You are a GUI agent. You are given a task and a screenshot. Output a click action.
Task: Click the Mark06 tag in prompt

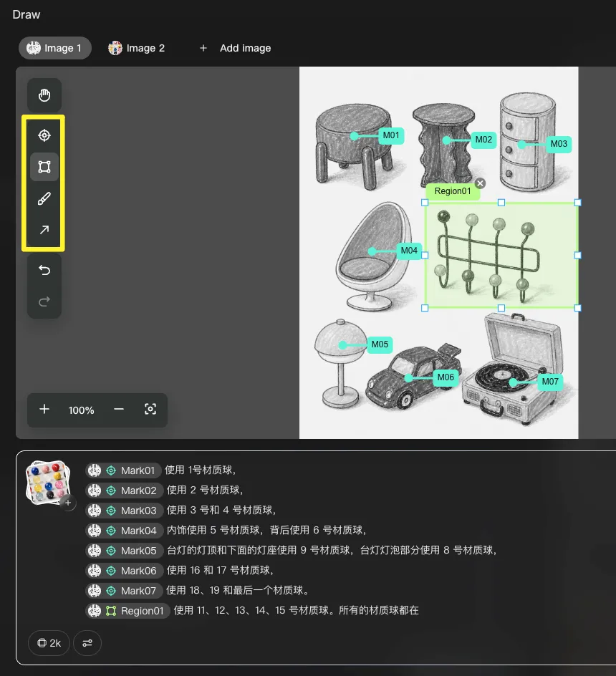pos(124,570)
